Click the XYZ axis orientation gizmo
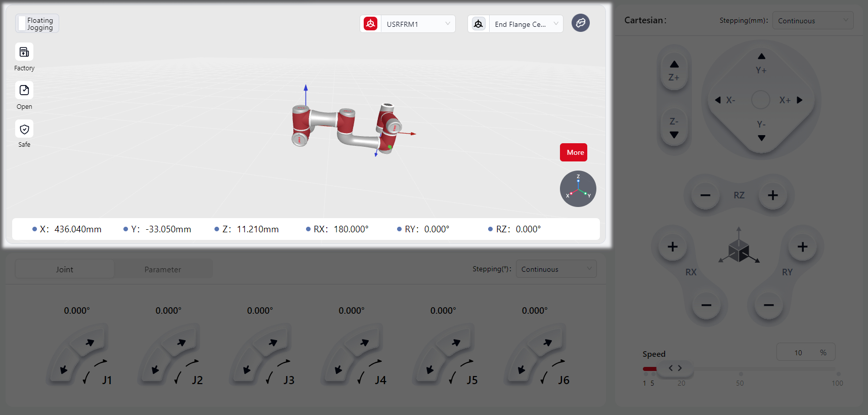Screen dimensions: 868x415 coord(578,189)
